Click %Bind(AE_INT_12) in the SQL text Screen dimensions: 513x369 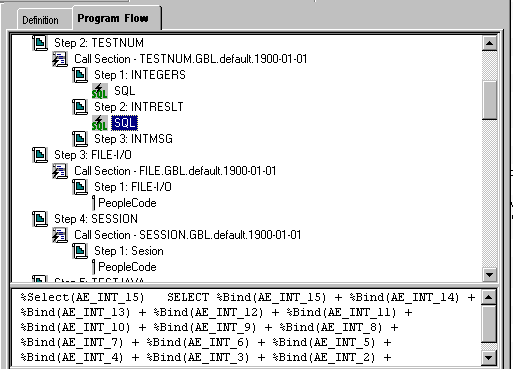pos(208,312)
